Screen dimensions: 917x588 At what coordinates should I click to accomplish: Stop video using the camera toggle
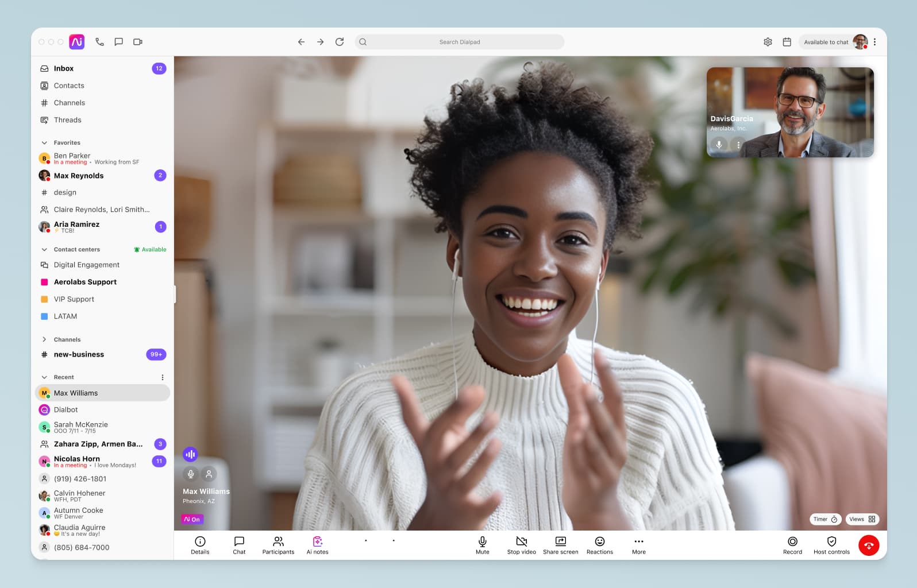[521, 541]
